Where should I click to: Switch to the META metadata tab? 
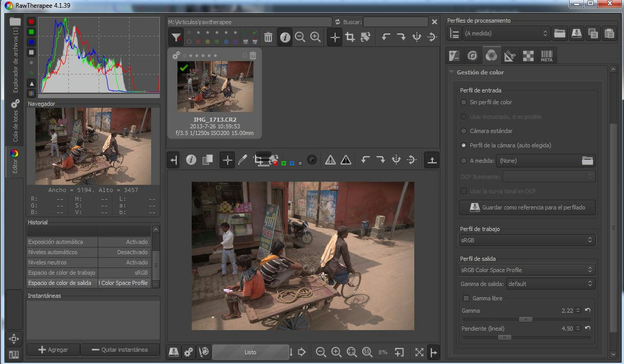tap(546, 56)
